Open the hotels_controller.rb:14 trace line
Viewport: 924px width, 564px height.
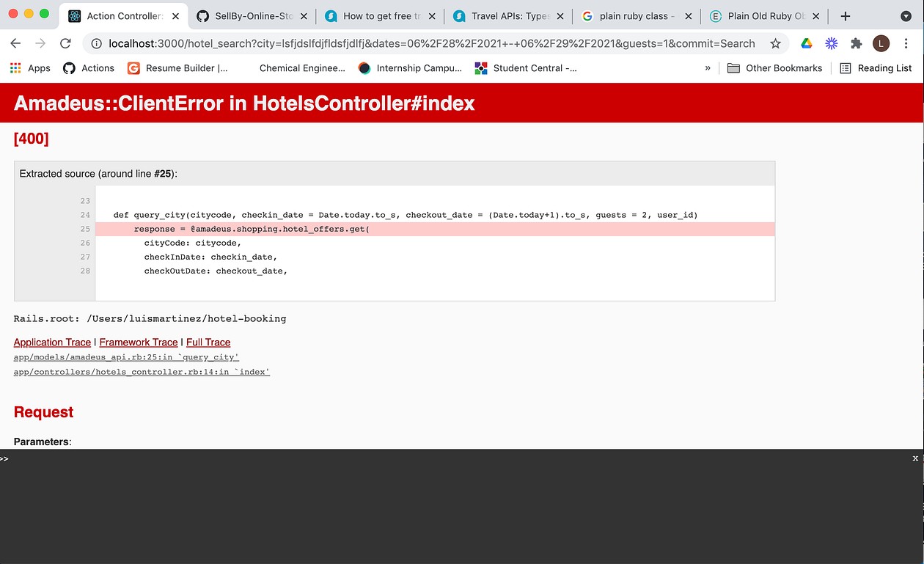point(142,372)
